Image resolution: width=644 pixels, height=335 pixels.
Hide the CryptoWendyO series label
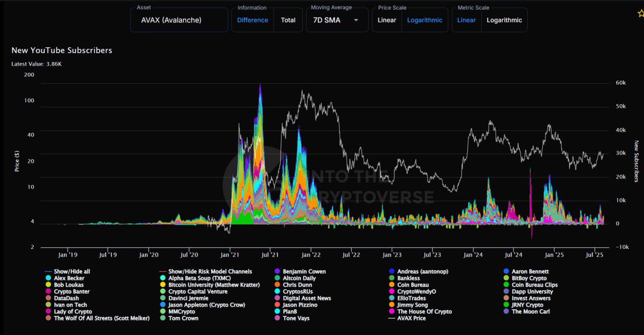(x=416, y=291)
